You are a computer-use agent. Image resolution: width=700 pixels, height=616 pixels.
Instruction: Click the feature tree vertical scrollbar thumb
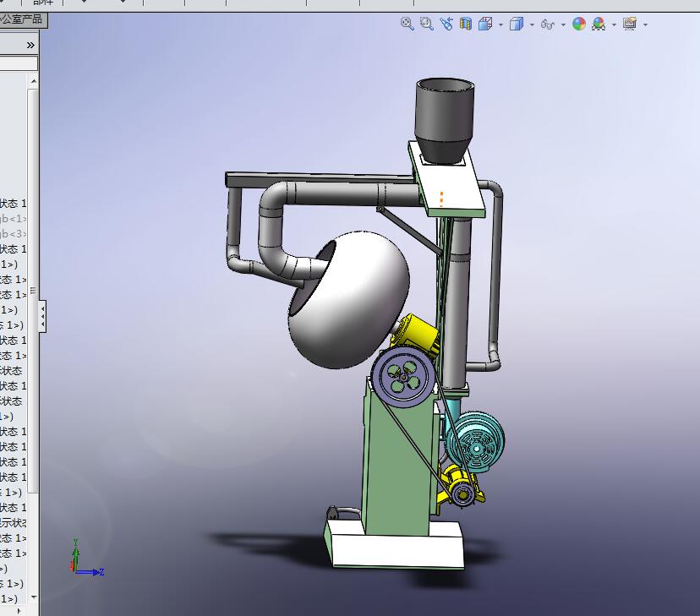pos(33,291)
